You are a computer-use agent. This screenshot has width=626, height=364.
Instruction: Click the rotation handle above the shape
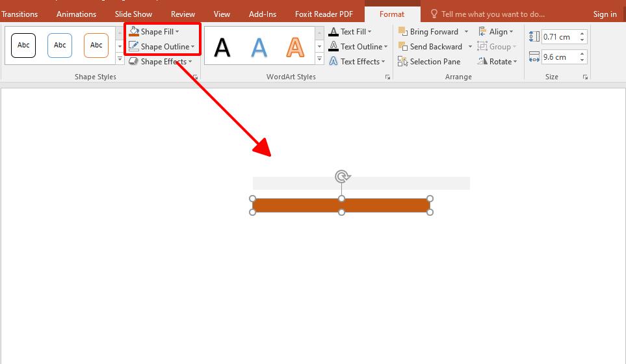(342, 176)
